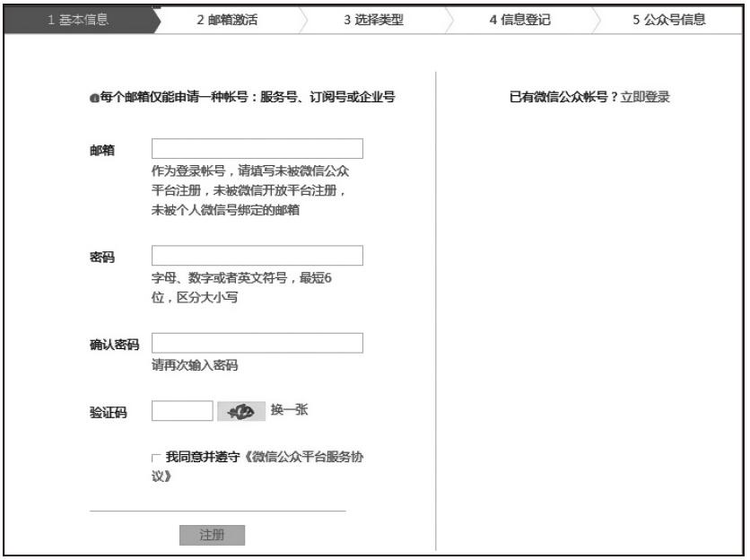Click the 邮箱 email input field
The image size is (750, 560).
[257, 148]
